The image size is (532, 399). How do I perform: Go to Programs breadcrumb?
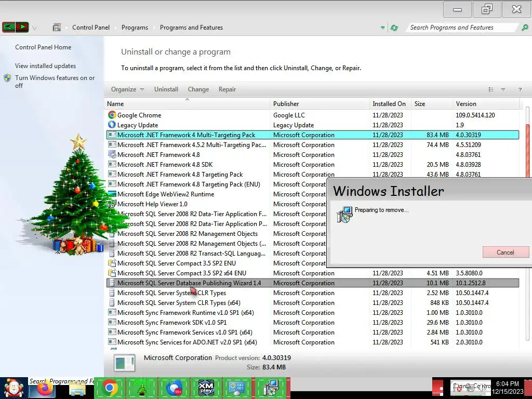pos(135,28)
